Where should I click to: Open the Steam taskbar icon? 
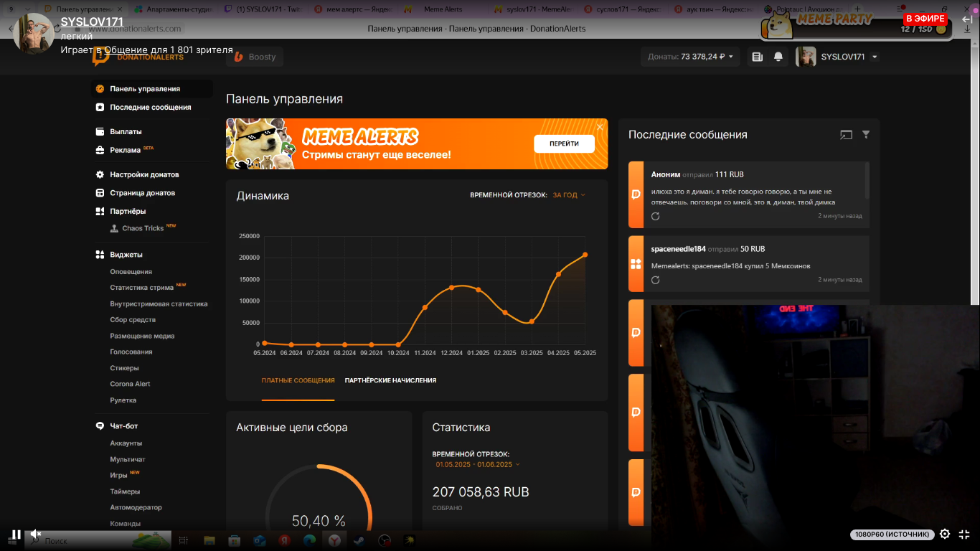click(359, 540)
